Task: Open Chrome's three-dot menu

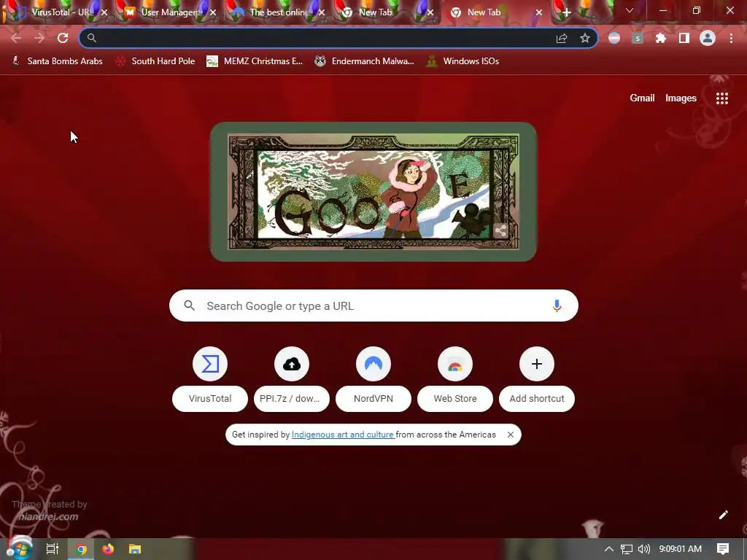Action: click(x=731, y=38)
